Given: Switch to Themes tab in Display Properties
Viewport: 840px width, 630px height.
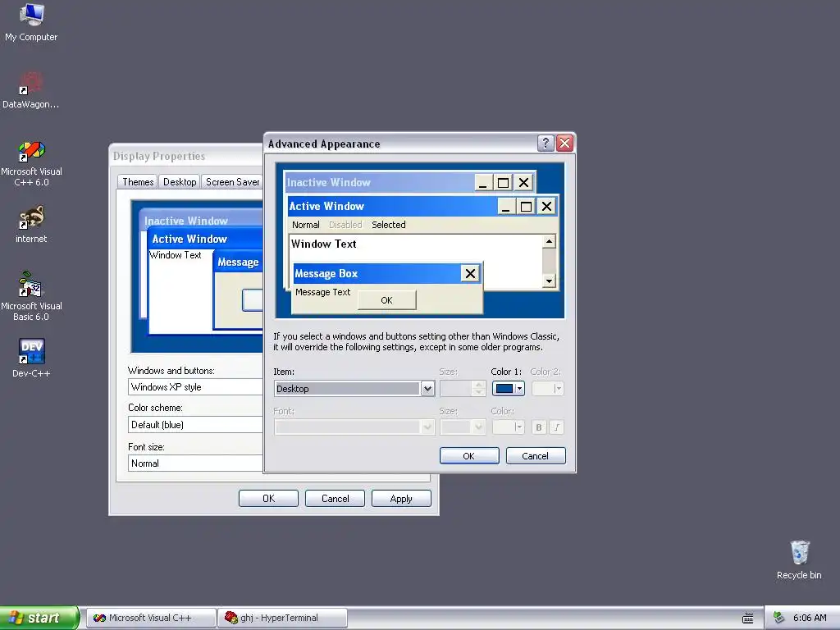Looking at the screenshot, I should [x=138, y=182].
